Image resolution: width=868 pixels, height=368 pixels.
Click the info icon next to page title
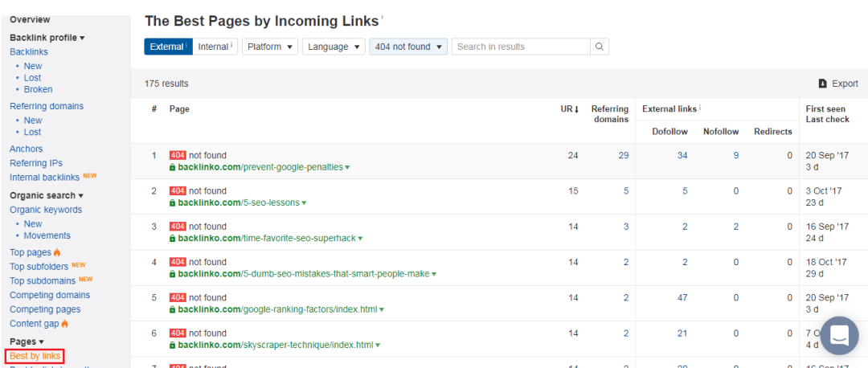pyautogui.click(x=382, y=18)
